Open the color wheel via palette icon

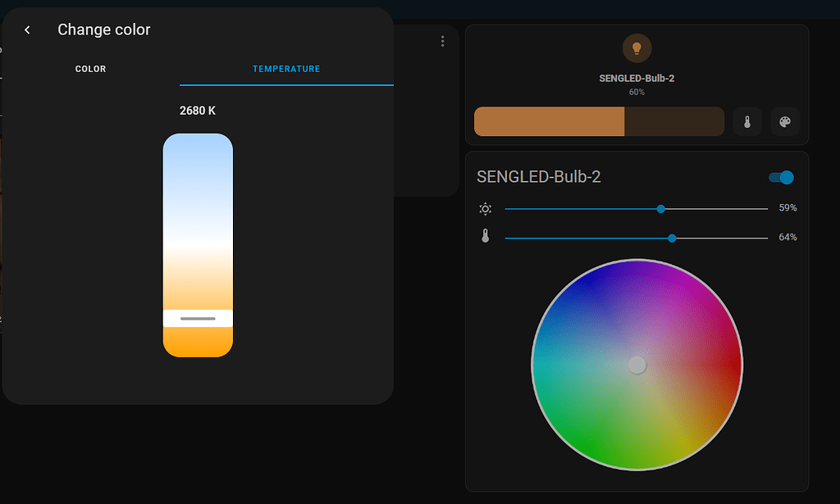pyautogui.click(x=785, y=121)
